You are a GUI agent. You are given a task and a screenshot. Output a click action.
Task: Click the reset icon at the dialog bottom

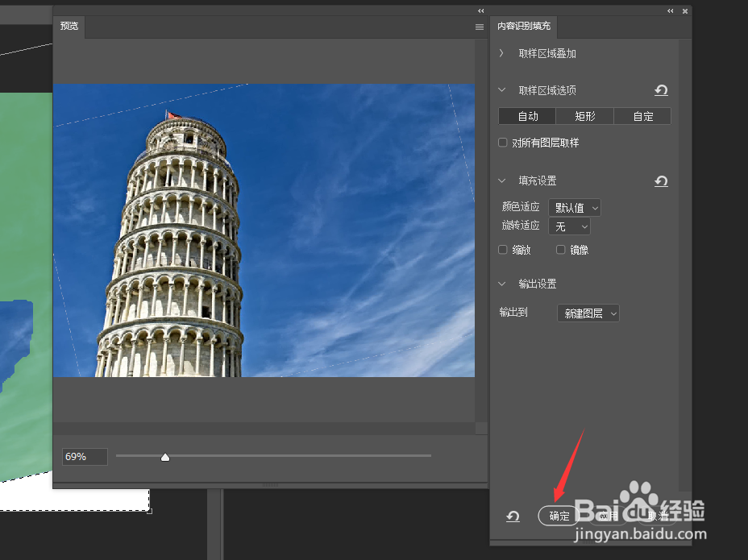pyautogui.click(x=513, y=516)
